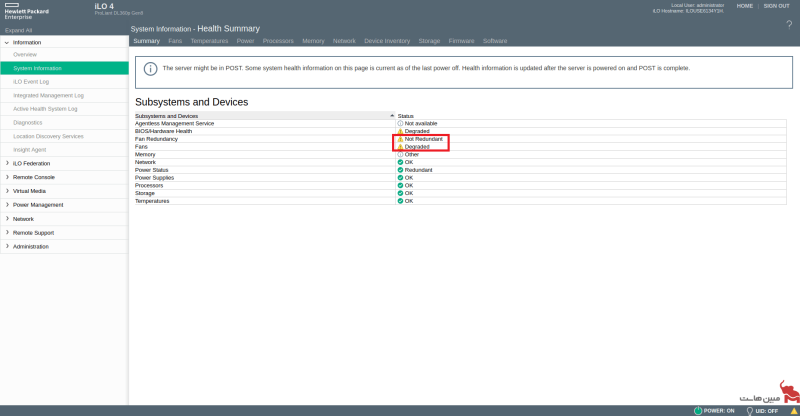Expand the Administration section

coord(7,247)
